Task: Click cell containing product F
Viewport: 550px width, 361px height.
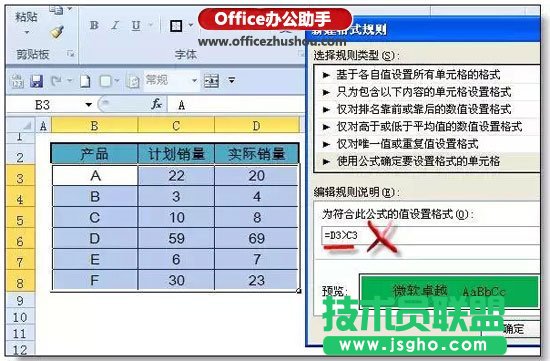Action: coord(95,280)
